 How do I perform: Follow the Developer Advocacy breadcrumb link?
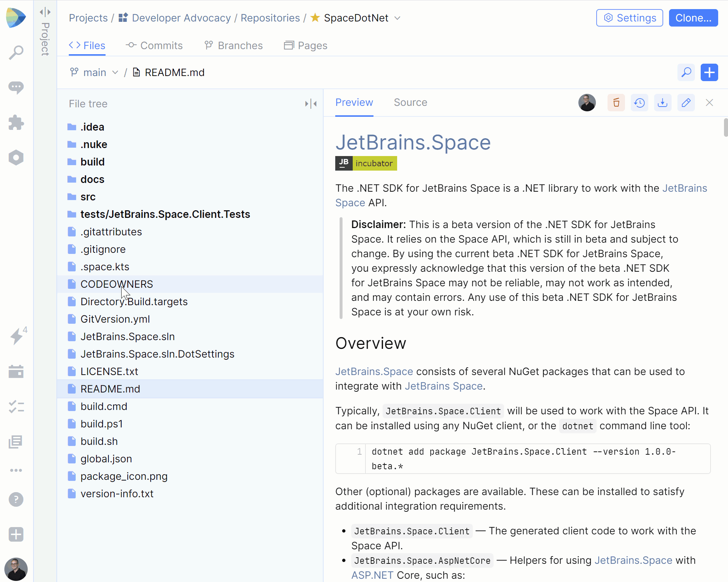[181, 18]
